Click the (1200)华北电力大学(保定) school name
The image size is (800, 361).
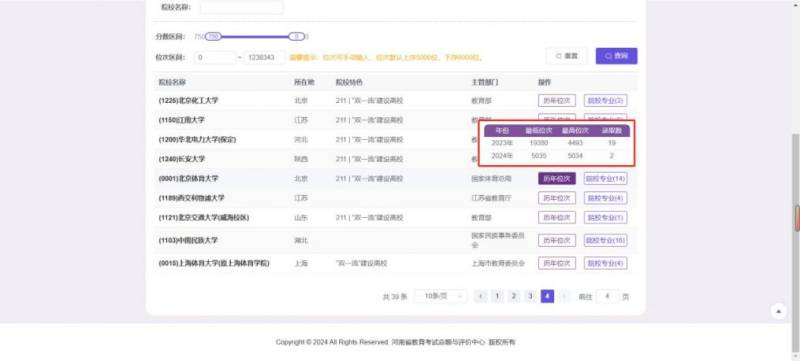(197, 139)
